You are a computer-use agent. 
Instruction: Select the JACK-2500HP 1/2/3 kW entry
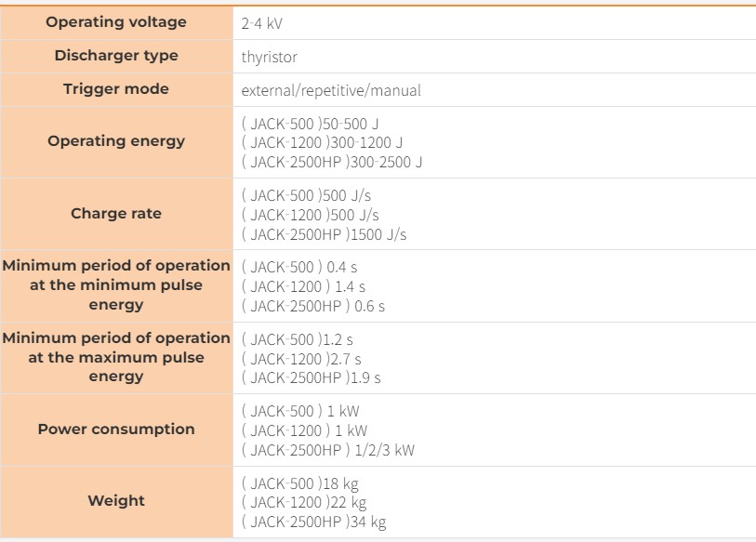coord(328,450)
